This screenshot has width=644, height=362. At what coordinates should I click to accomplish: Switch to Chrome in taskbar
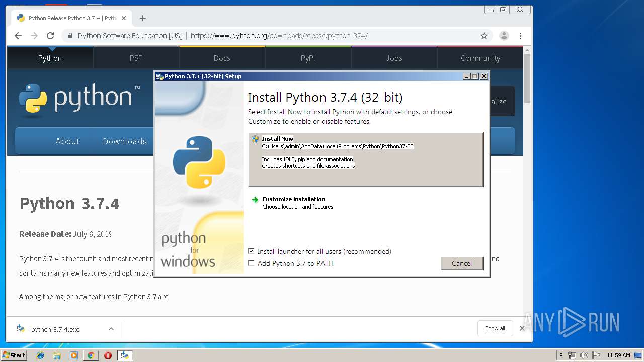coord(91,355)
